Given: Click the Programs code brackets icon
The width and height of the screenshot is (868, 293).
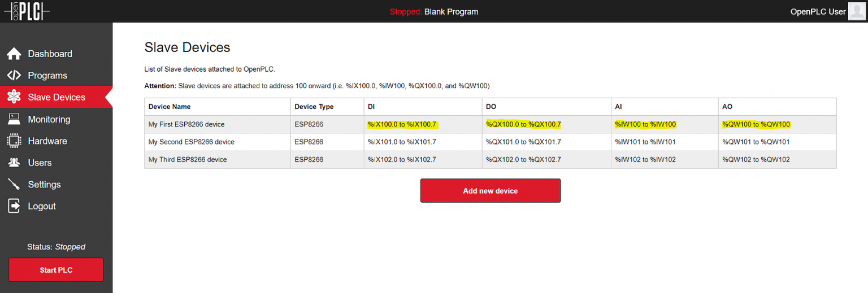Looking at the screenshot, I should [14, 76].
